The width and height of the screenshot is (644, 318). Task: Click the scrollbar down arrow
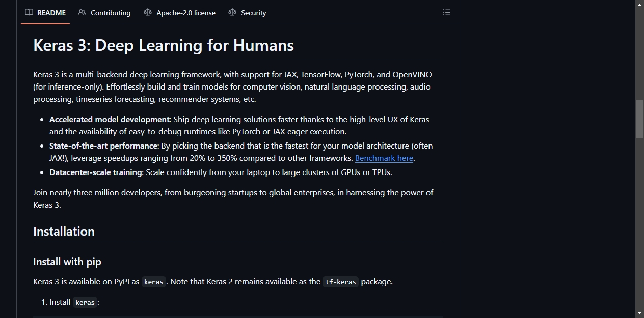tap(639, 313)
